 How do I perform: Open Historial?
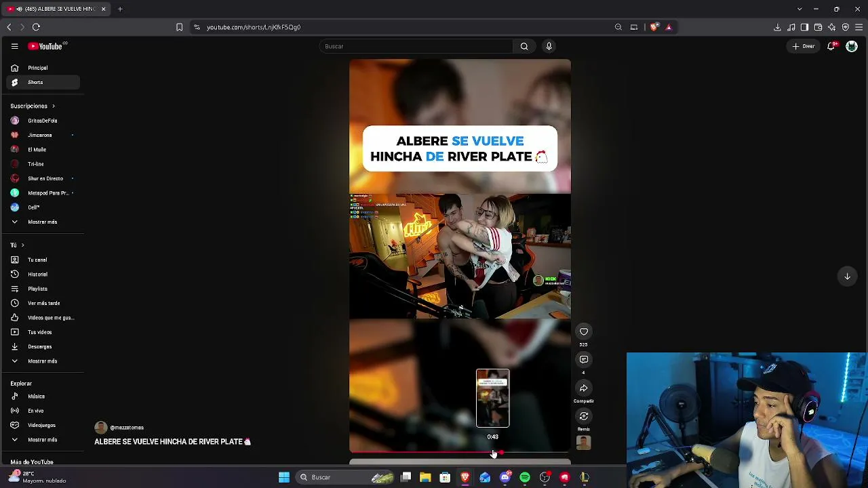pyautogui.click(x=43, y=274)
